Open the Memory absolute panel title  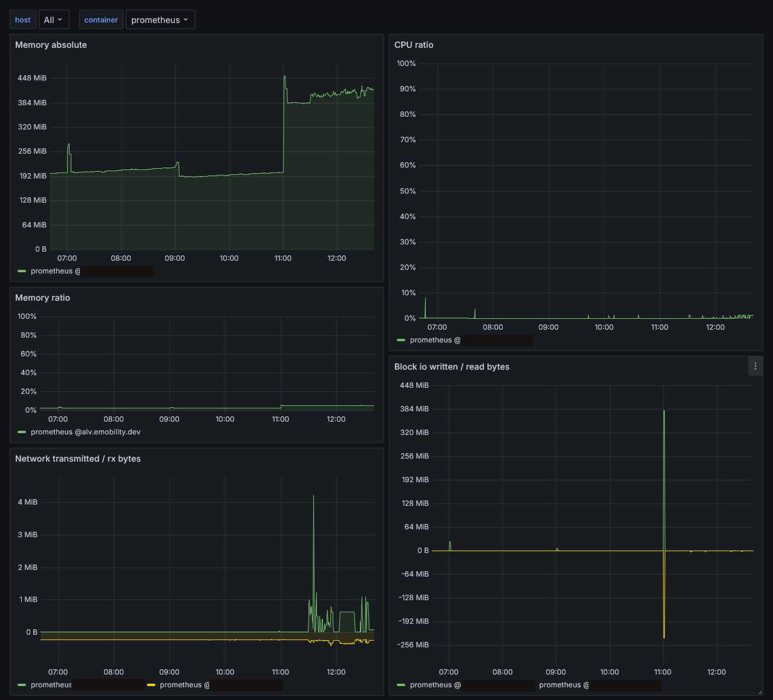[51, 45]
